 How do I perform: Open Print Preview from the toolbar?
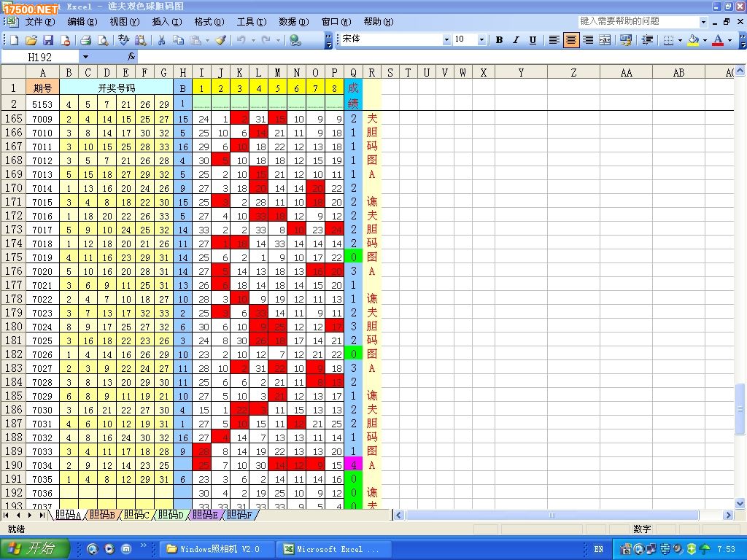pyautogui.click(x=102, y=41)
